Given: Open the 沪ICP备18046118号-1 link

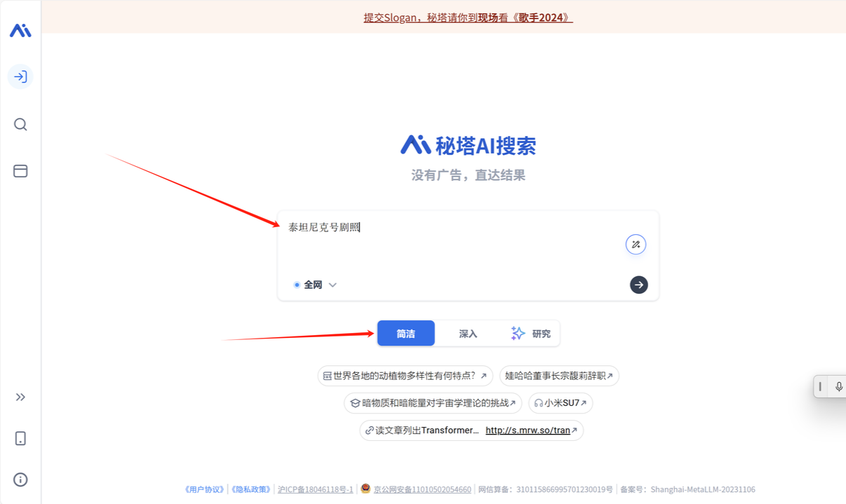Looking at the screenshot, I should [315, 489].
